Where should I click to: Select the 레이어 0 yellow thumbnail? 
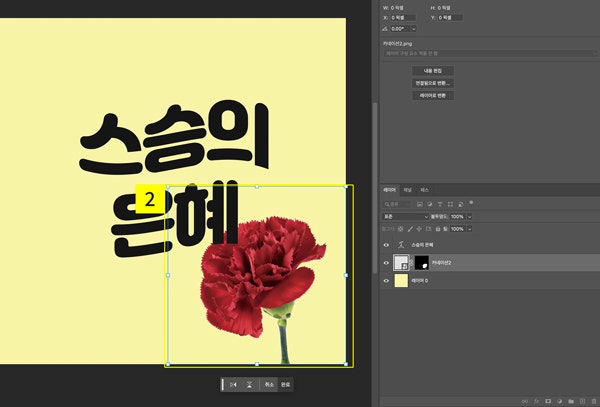401,281
